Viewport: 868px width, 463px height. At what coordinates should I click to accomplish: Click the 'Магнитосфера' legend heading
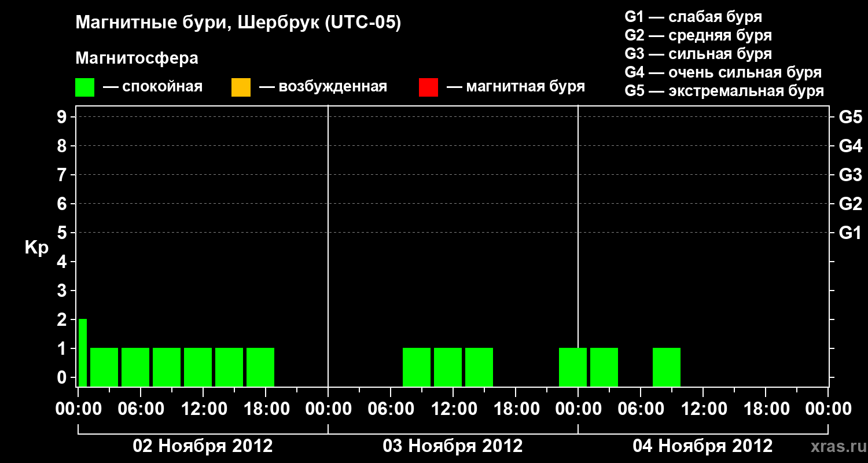137,58
